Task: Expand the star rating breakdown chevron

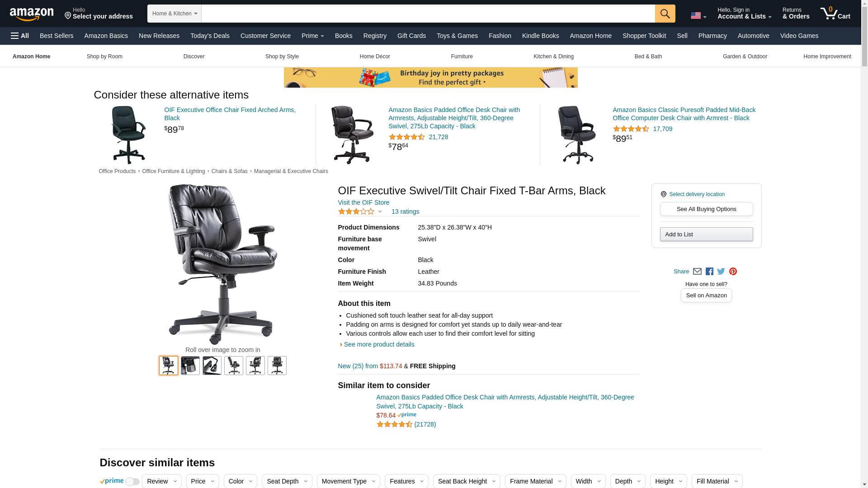Action: tap(380, 211)
